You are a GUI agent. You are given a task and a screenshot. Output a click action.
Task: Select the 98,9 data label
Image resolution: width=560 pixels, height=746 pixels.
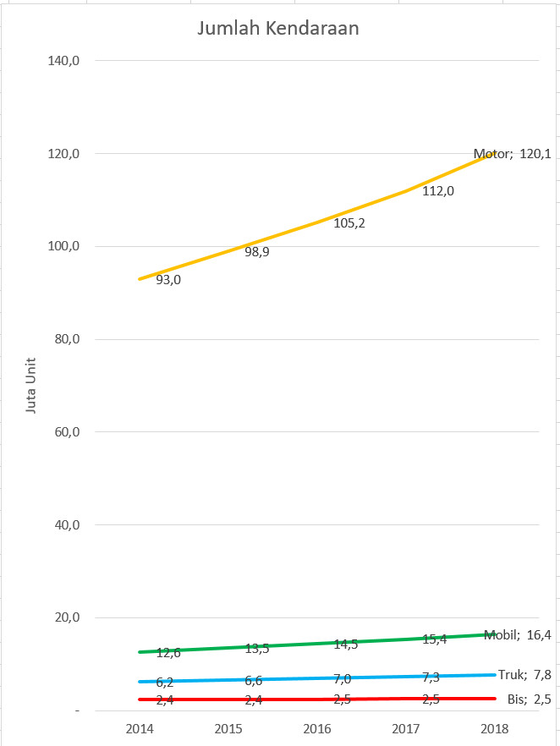tap(257, 251)
